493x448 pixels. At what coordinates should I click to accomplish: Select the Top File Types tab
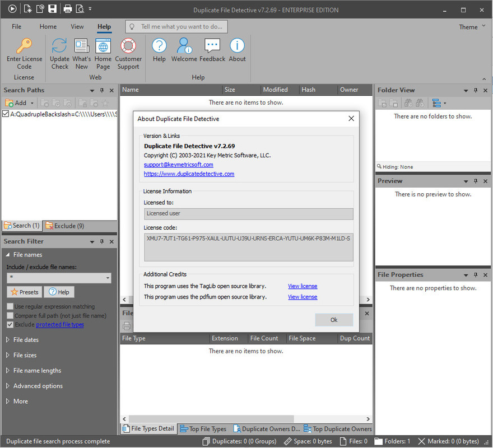pyautogui.click(x=203, y=429)
